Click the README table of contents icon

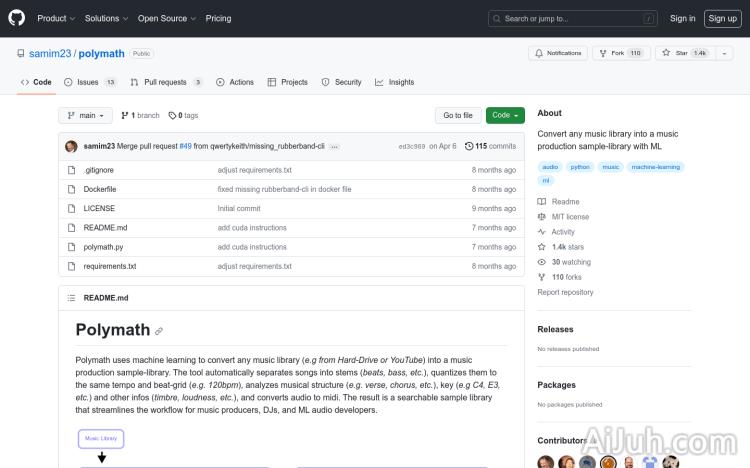click(71, 298)
